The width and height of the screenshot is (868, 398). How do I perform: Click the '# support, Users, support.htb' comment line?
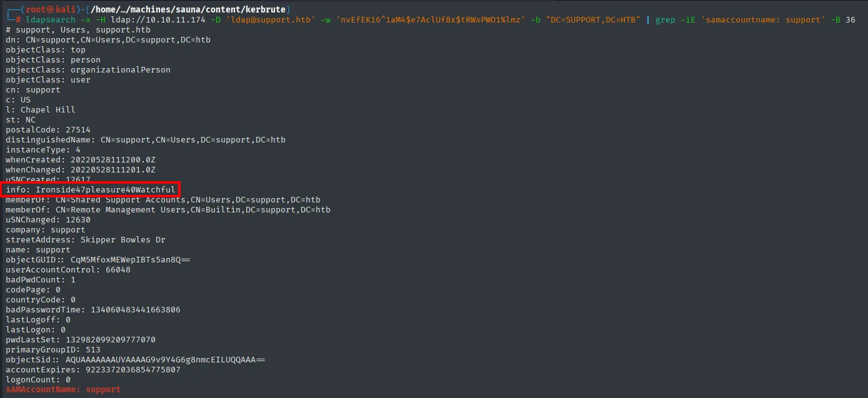(78, 30)
